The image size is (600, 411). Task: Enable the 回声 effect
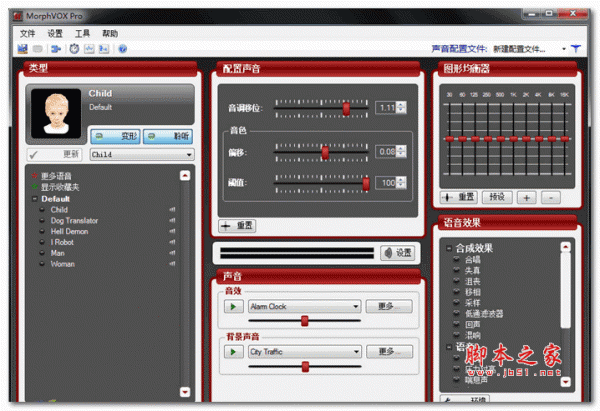pyautogui.click(x=457, y=324)
